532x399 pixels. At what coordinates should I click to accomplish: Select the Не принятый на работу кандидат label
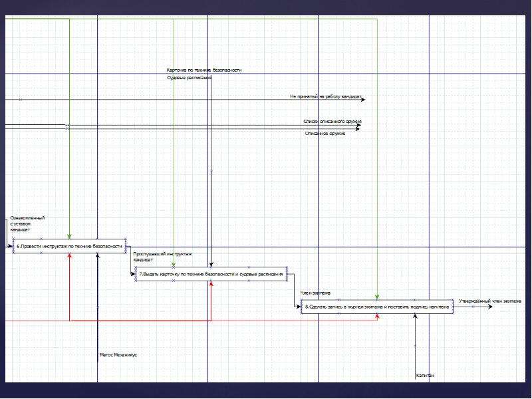click(326, 96)
